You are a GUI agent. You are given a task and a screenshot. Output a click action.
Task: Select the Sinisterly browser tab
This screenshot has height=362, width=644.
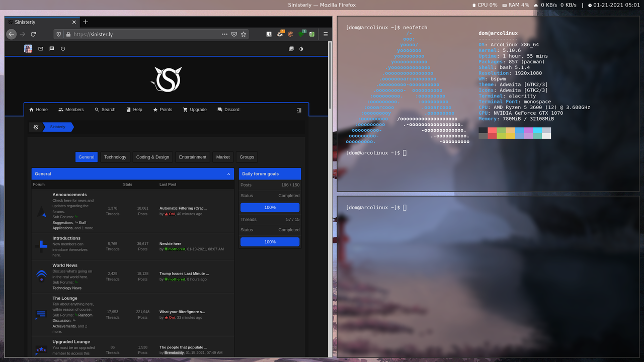pos(42,22)
